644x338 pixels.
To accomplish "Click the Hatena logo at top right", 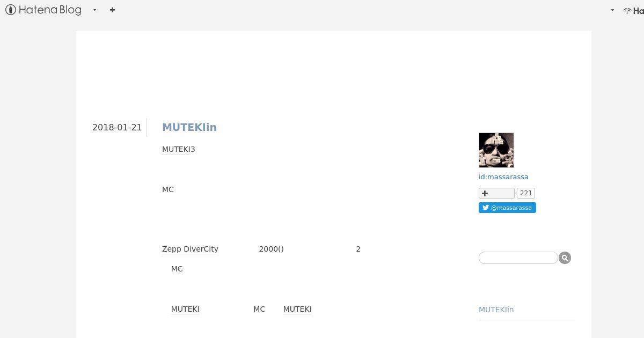I will tap(633, 10).
